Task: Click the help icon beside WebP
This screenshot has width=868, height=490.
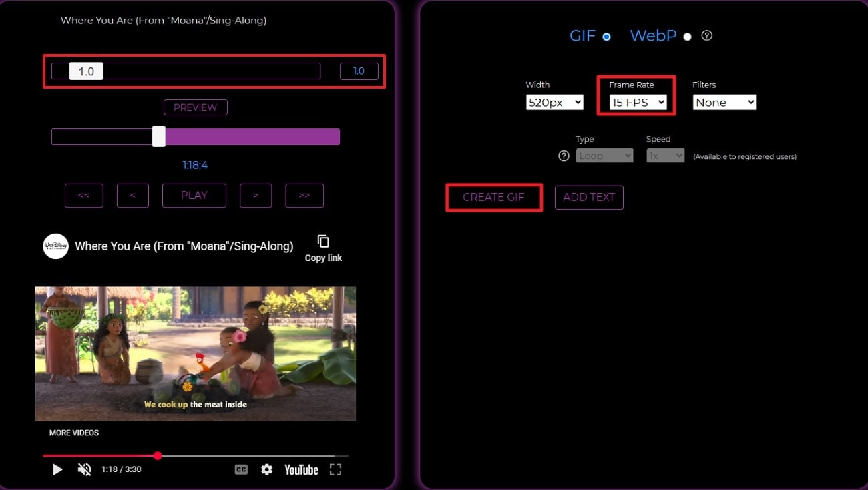Action: coord(707,36)
